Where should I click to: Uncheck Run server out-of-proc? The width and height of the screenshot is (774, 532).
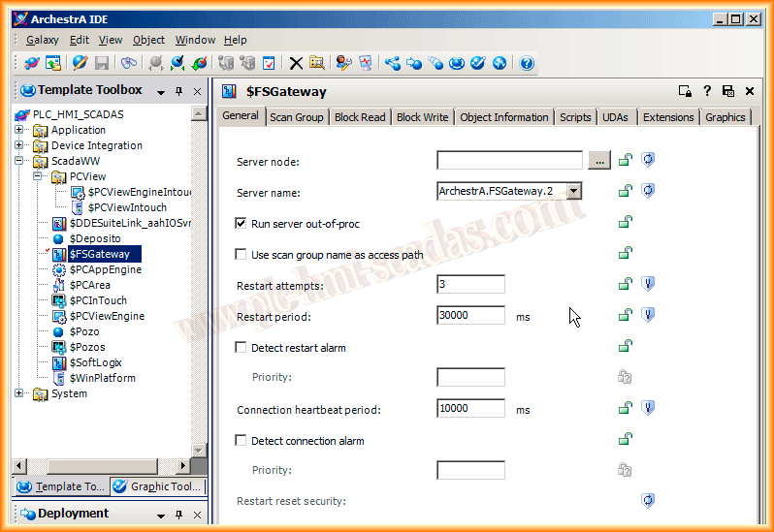click(x=242, y=223)
